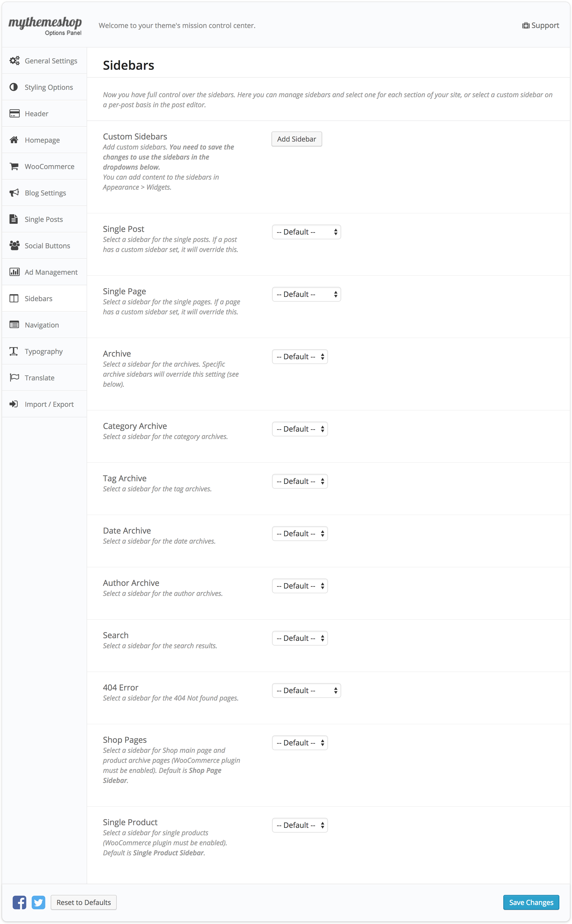Open the Category Archive dropdown
The image size is (572, 924).
tap(300, 429)
